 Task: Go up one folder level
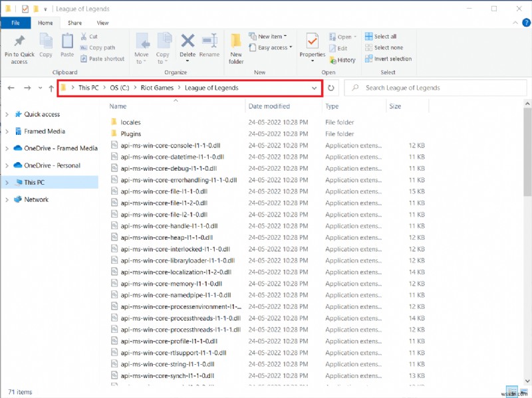51,88
